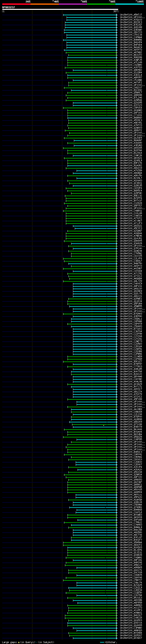This screenshot has height=644, width=146.
Task: Click the green alignment bar for UniRef100_A8TN82
Action: click(x=92, y=53)
